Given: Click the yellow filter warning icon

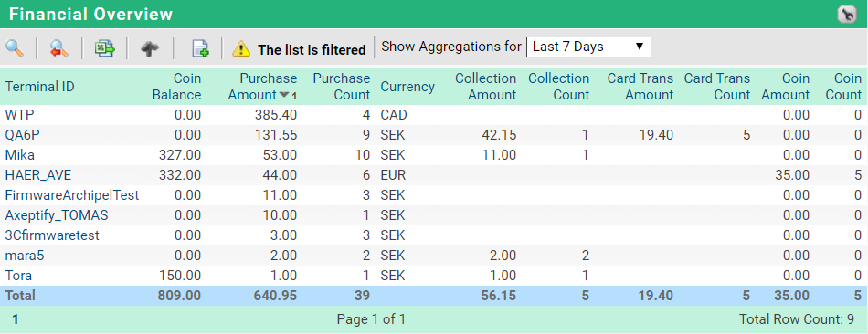Looking at the screenshot, I should click(x=241, y=48).
